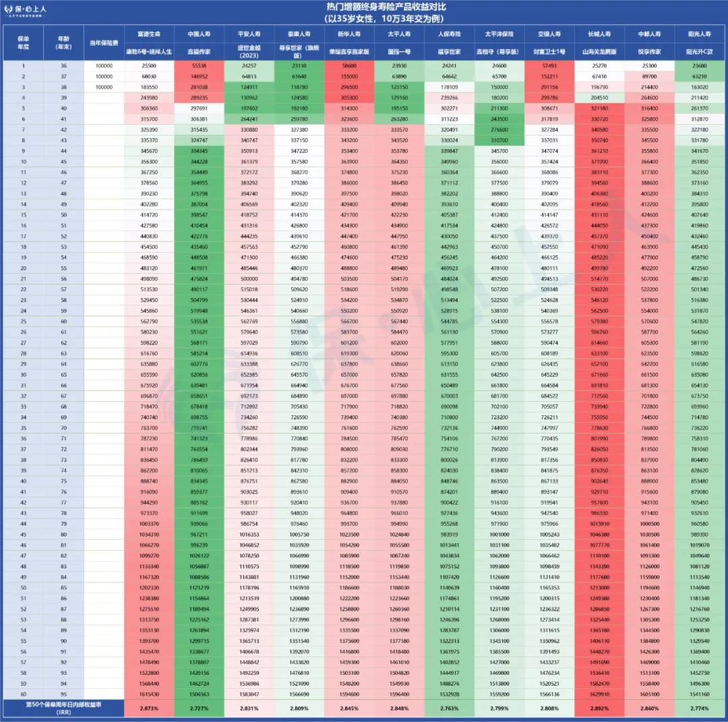Click the 保单年度 column header
The image size is (728, 722).
23,42
